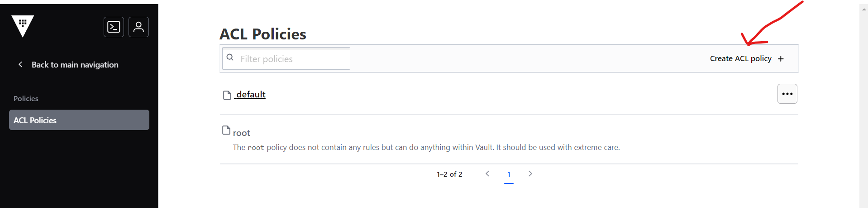868x208 pixels.
Task: Click Back to main navigation
Action: 75,65
